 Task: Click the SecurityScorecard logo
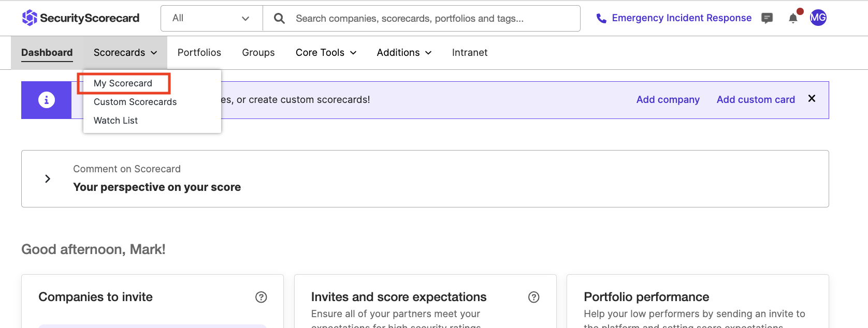point(81,18)
